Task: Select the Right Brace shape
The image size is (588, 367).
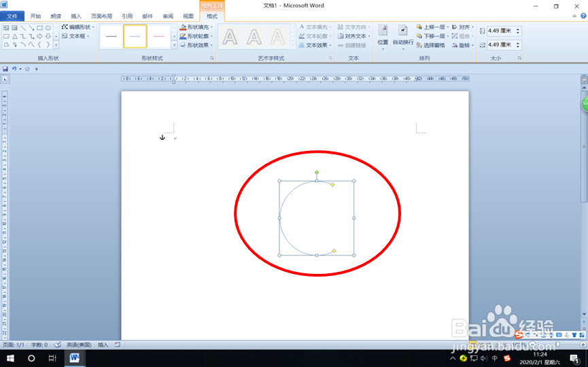Action: click(x=48, y=45)
